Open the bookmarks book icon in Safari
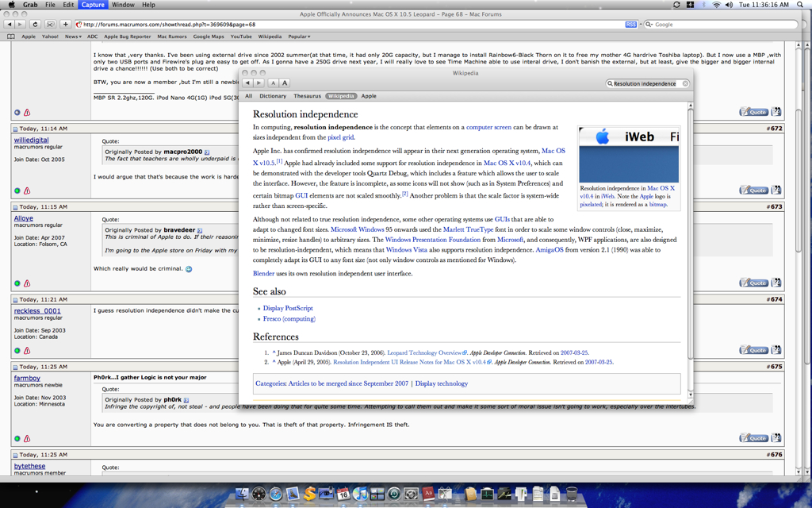 [x=11, y=37]
